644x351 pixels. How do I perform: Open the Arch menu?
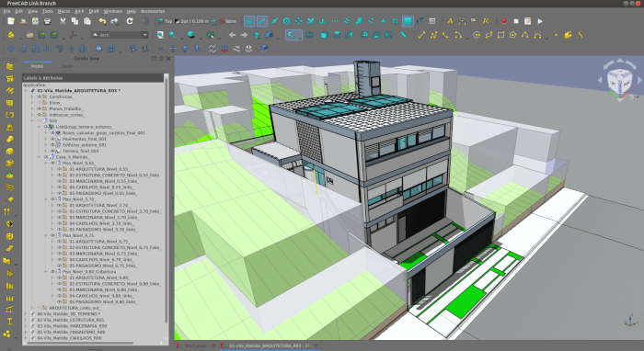tap(79, 11)
